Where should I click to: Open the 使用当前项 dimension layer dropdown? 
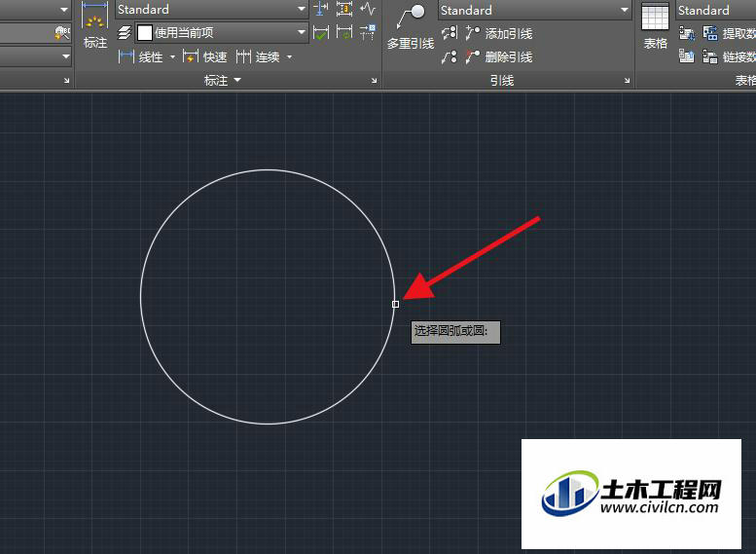pos(222,32)
